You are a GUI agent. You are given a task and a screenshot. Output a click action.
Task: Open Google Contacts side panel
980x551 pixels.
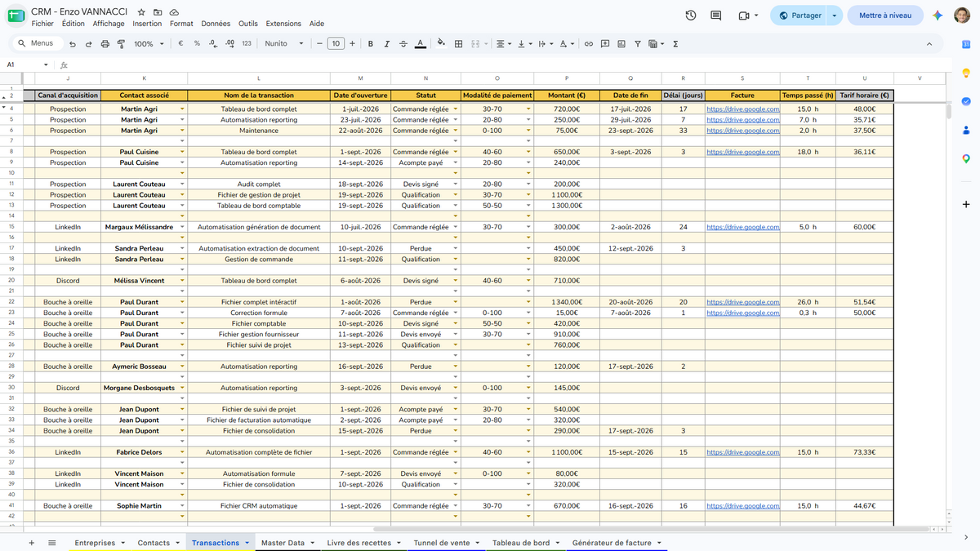click(965, 130)
